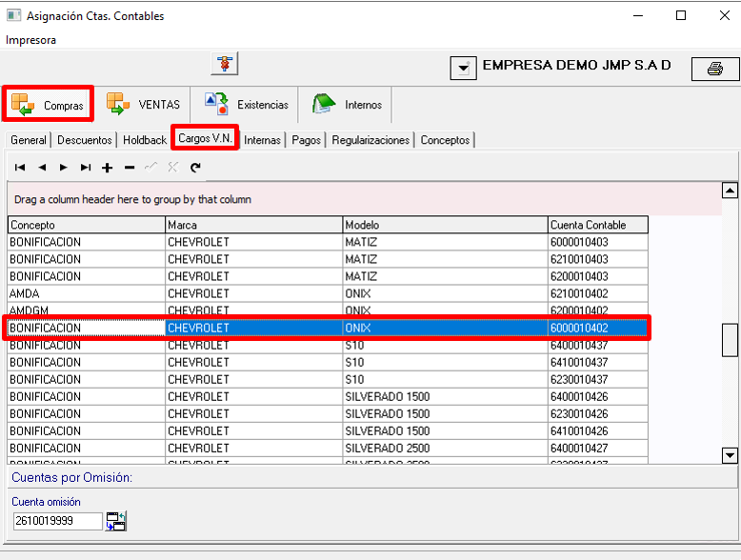The width and height of the screenshot is (741, 560).
Task: Open the Regularizaciones tab
Action: point(370,140)
